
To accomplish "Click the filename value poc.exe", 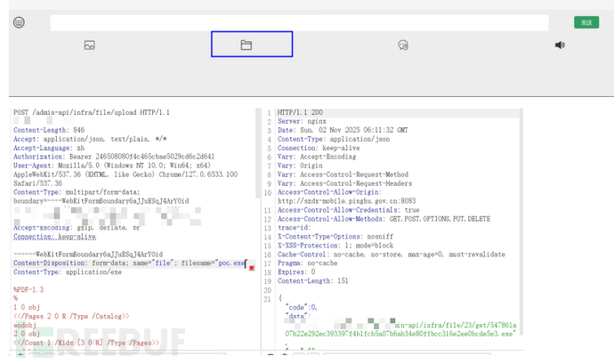I will [x=230, y=263].
